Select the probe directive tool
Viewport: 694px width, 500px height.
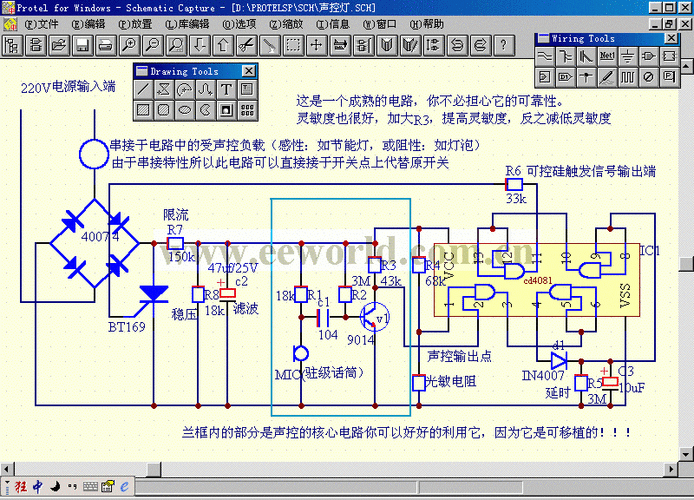coord(607,77)
